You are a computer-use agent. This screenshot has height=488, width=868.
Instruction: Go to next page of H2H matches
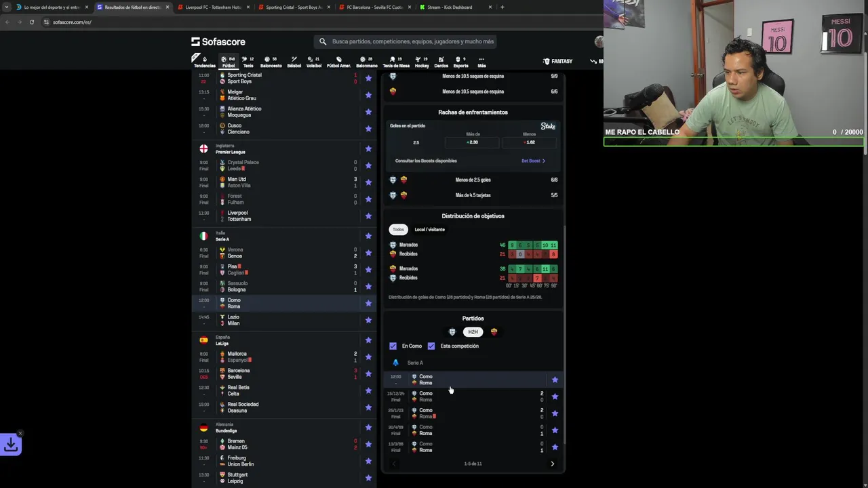(x=552, y=464)
